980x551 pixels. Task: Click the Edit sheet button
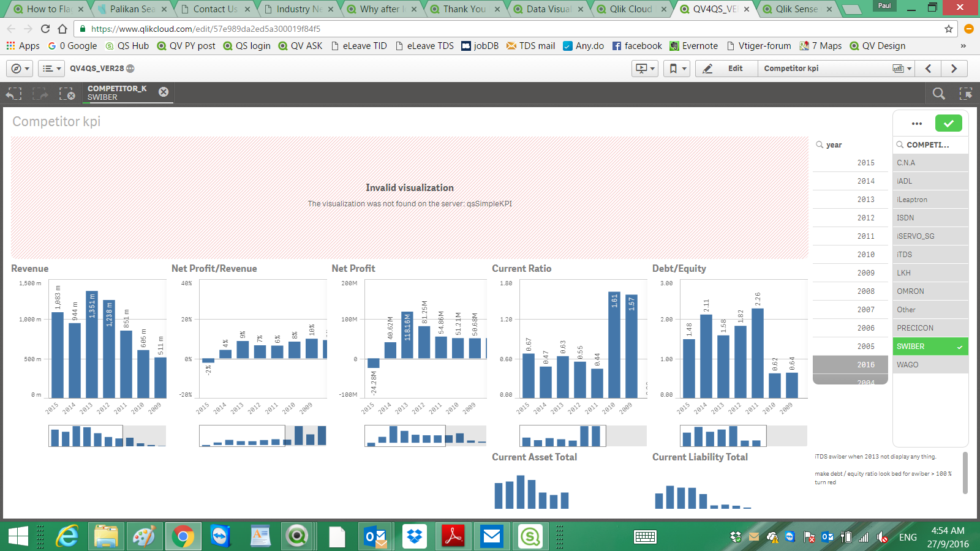click(725, 69)
